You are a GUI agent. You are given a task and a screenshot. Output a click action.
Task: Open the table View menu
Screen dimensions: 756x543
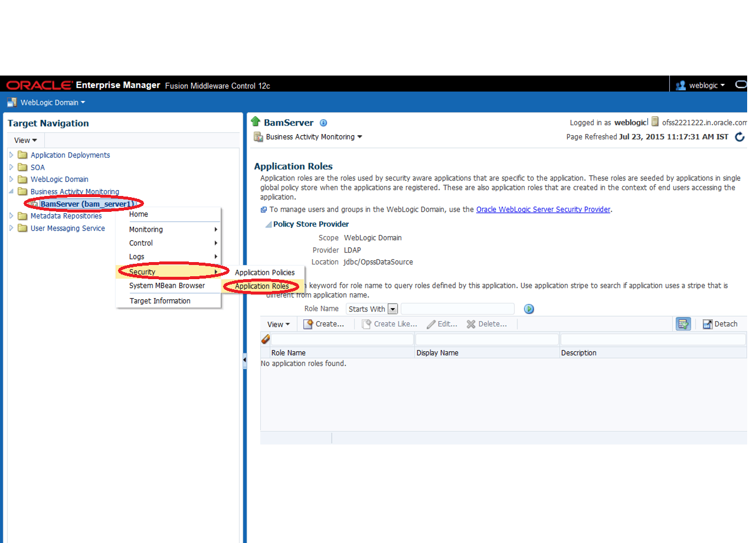point(279,324)
